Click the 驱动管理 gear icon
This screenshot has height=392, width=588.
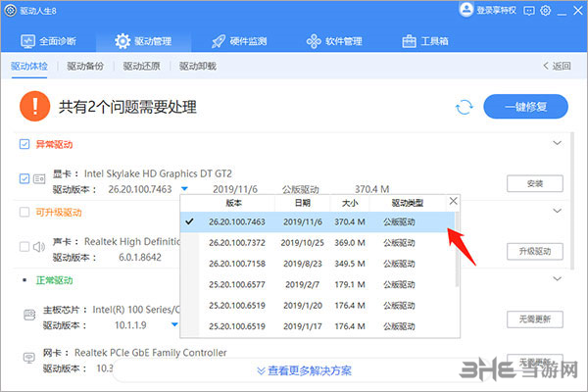(122, 41)
